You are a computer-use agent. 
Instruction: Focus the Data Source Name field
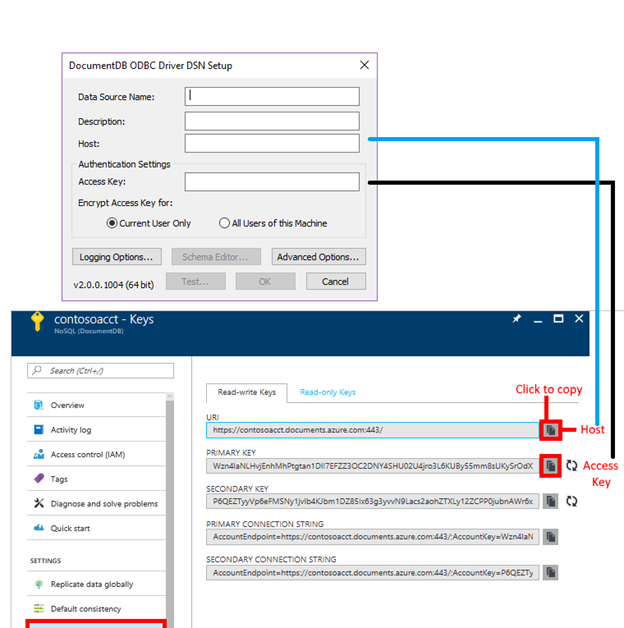272,97
